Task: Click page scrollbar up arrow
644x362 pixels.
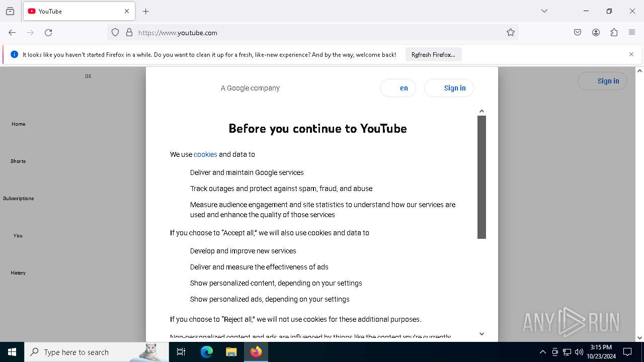Action: [639, 71]
